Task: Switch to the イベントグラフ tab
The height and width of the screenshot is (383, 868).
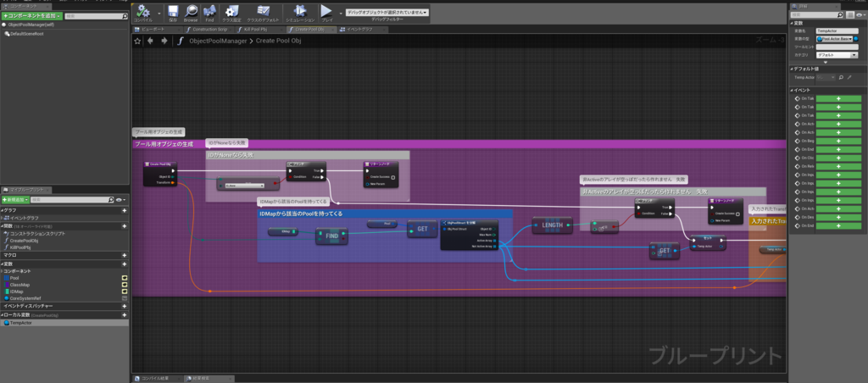Action: 363,30
